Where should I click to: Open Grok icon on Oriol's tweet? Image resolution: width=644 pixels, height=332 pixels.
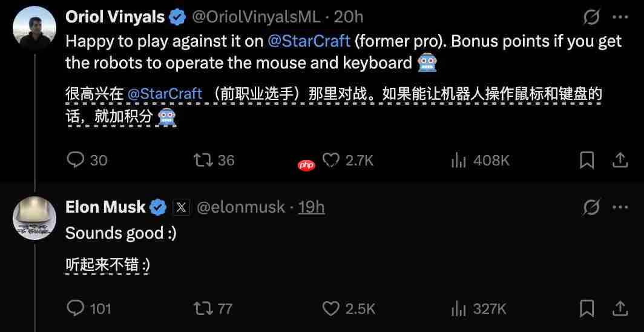pos(591,18)
